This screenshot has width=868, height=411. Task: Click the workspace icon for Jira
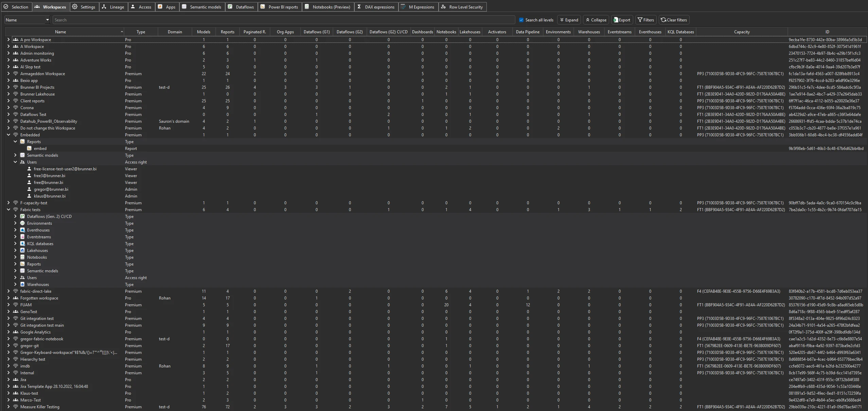point(15,379)
